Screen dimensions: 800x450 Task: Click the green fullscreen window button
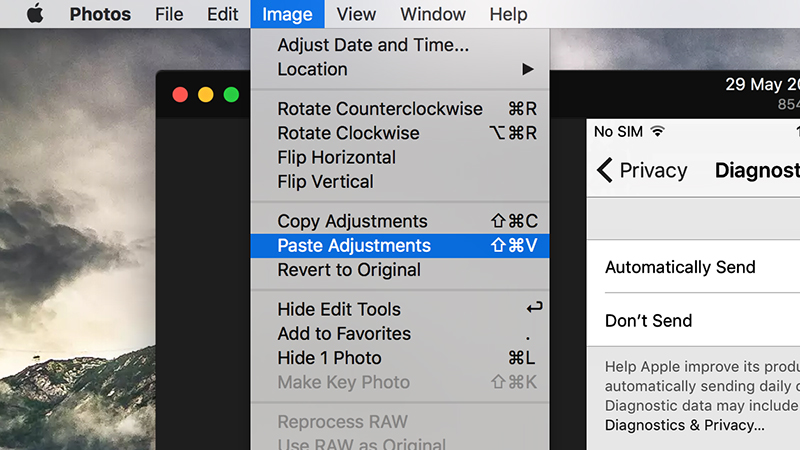pyautogui.click(x=231, y=95)
